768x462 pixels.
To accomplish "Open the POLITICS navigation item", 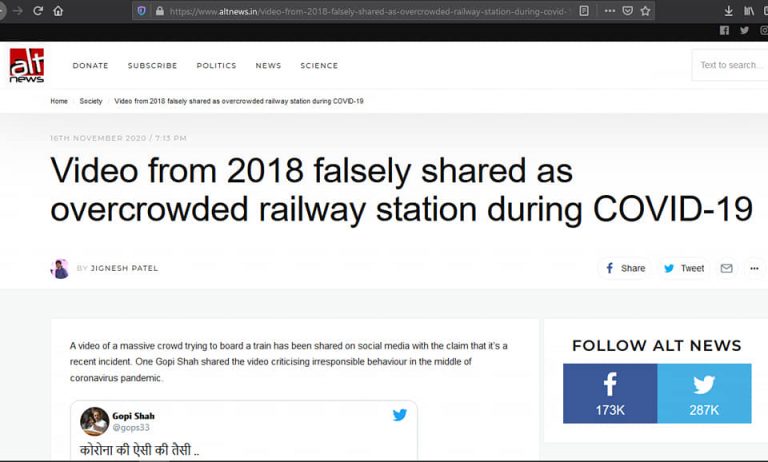I will point(216,66).
